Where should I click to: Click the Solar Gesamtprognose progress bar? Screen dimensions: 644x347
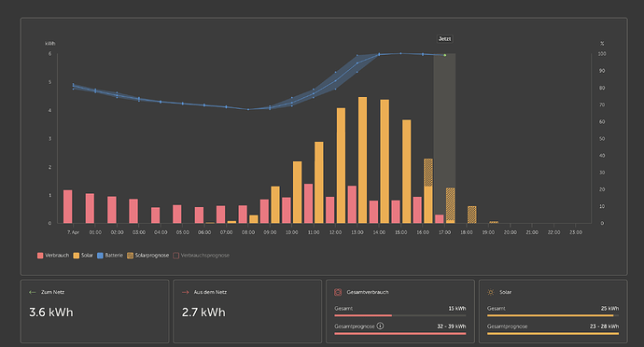click(553, 333)
